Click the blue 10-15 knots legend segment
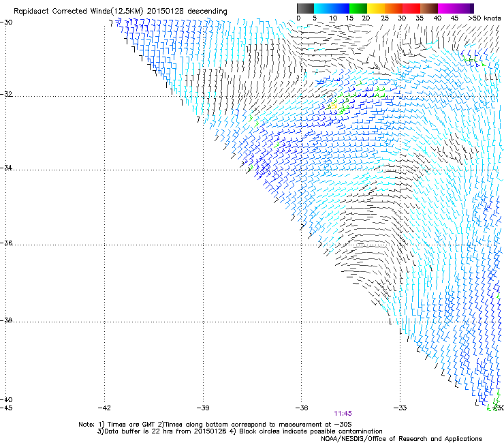 (341, 8)
